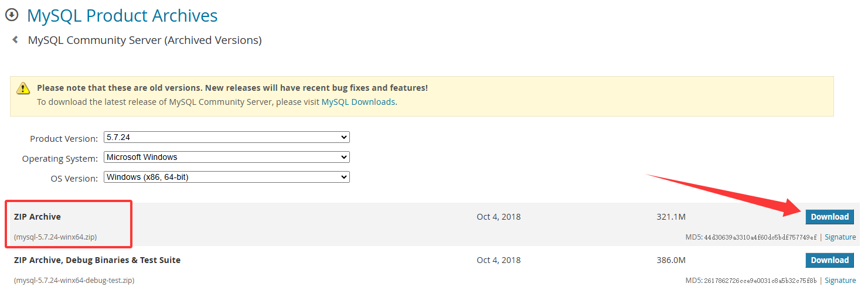
Task: Open Signature link for mysql-5.7.24-winx64.zip
Action: tap(840, 237)
